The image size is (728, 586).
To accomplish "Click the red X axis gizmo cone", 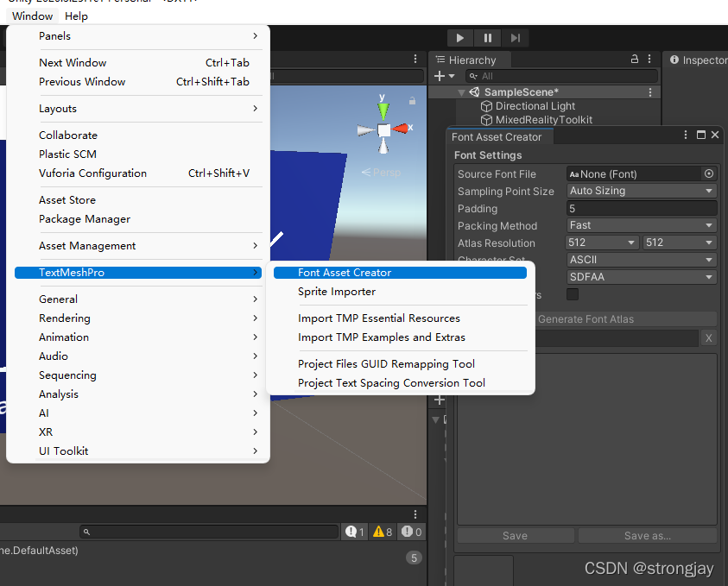I will coord(400,128).
